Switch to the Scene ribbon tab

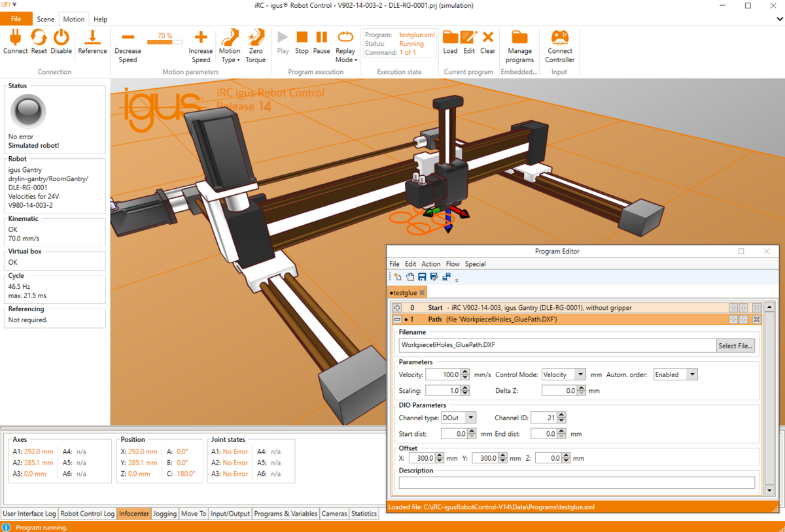tap(45, 19)
